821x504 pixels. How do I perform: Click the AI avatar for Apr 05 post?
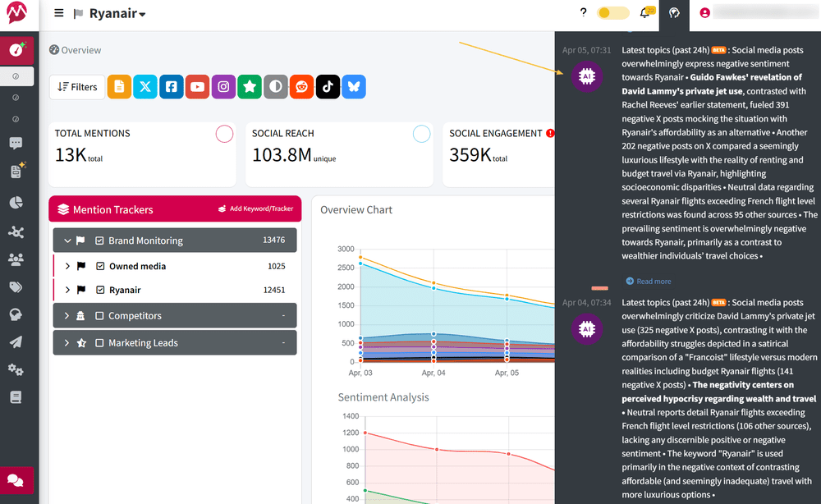pyautogui.click(x=587, y=76)
